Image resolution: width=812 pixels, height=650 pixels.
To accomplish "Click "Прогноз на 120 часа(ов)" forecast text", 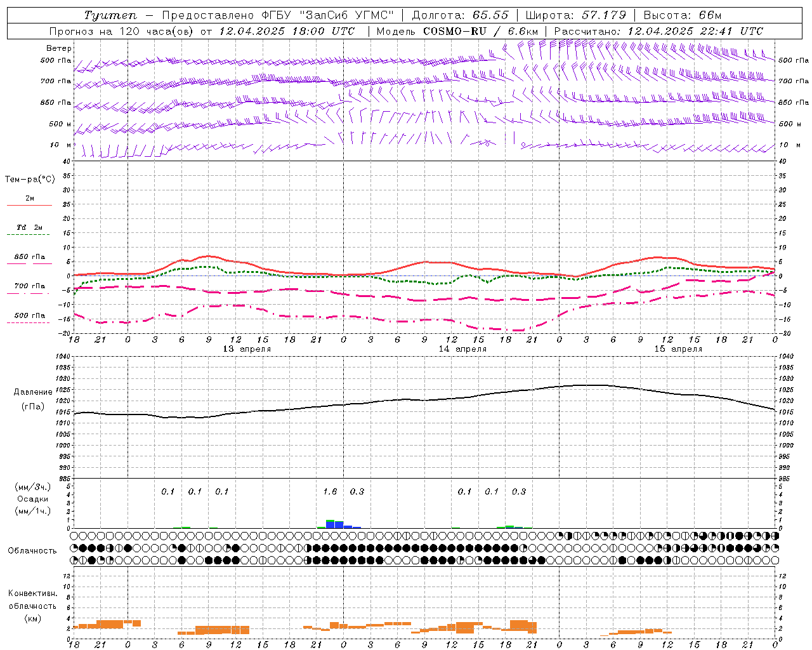I will 122,31.
